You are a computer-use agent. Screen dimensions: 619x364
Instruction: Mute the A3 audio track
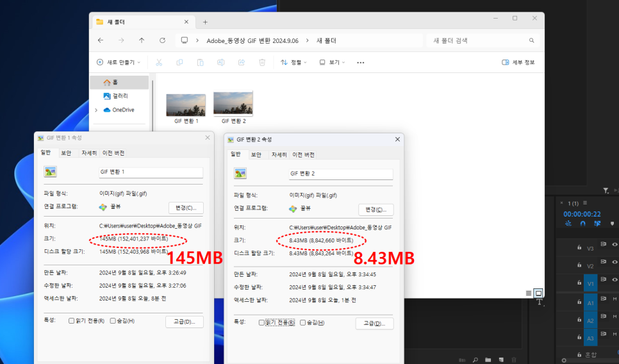pyautogui.click(x=615, y=334)
